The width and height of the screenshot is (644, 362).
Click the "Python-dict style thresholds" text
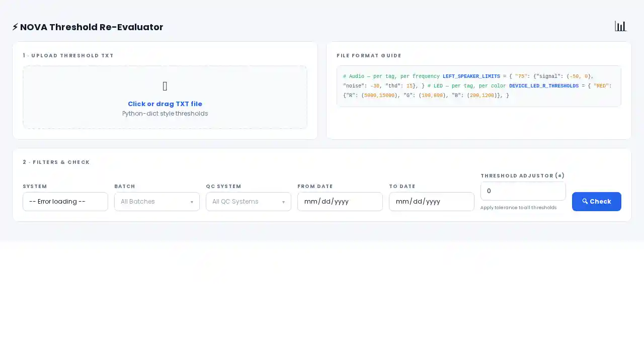pyautogui.click(x=165, y=114)
